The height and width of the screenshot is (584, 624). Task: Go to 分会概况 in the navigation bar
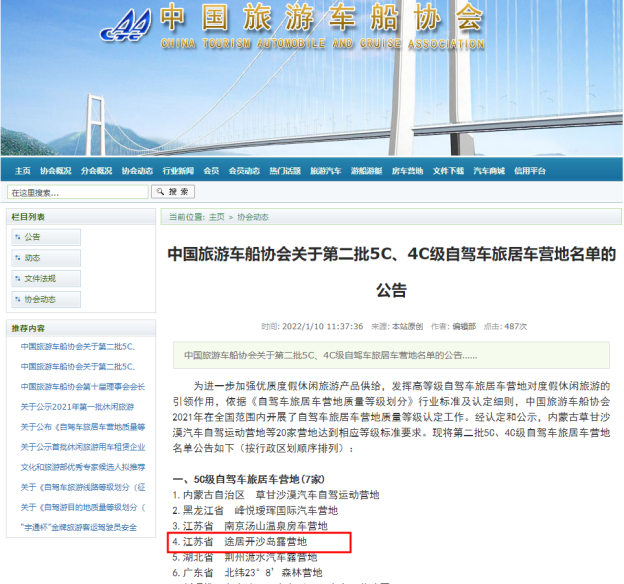point(97,171)
